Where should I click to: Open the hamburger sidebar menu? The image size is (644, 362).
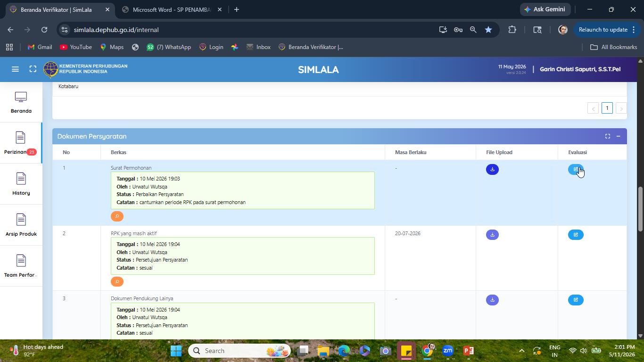coord(15,69)
